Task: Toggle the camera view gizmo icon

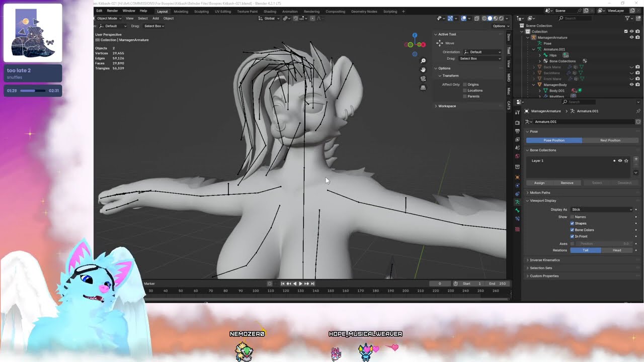Action: [423, 78]
